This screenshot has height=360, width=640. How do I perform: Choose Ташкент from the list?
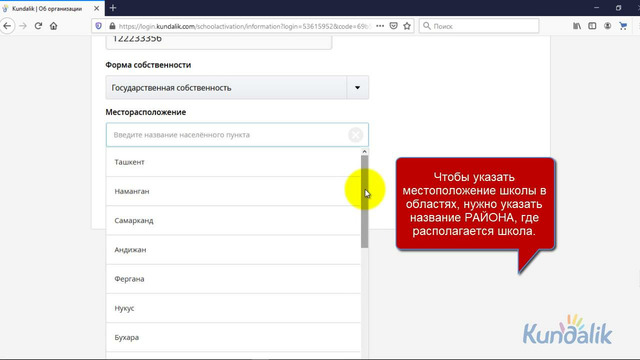coord(233,162)
